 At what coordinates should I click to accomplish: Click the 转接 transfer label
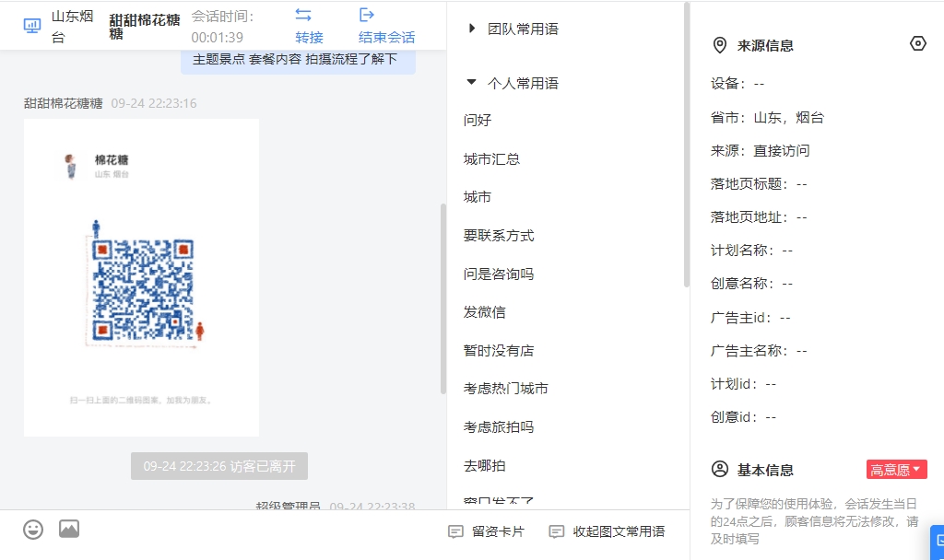[310, 37]
